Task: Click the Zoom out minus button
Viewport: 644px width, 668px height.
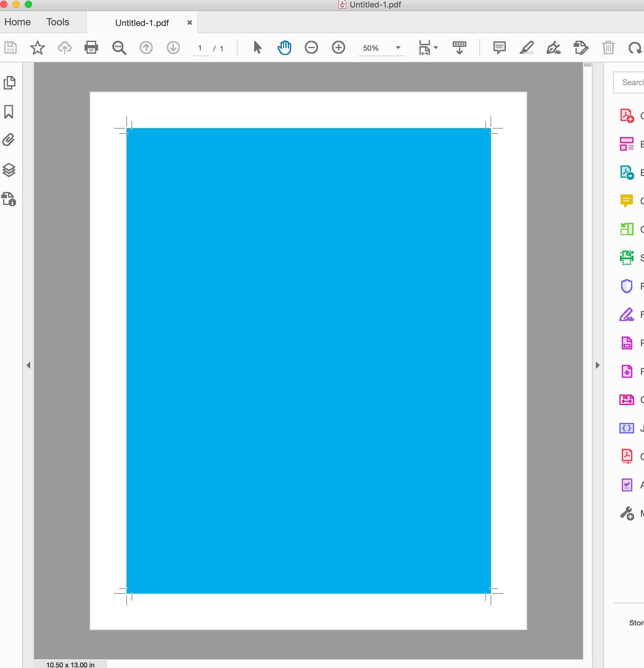Action: click(311, 48)
